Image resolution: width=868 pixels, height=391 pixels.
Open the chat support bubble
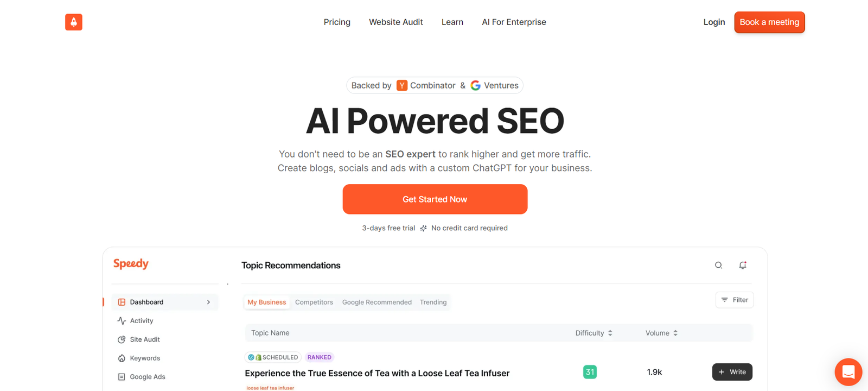tap(848, 372)
